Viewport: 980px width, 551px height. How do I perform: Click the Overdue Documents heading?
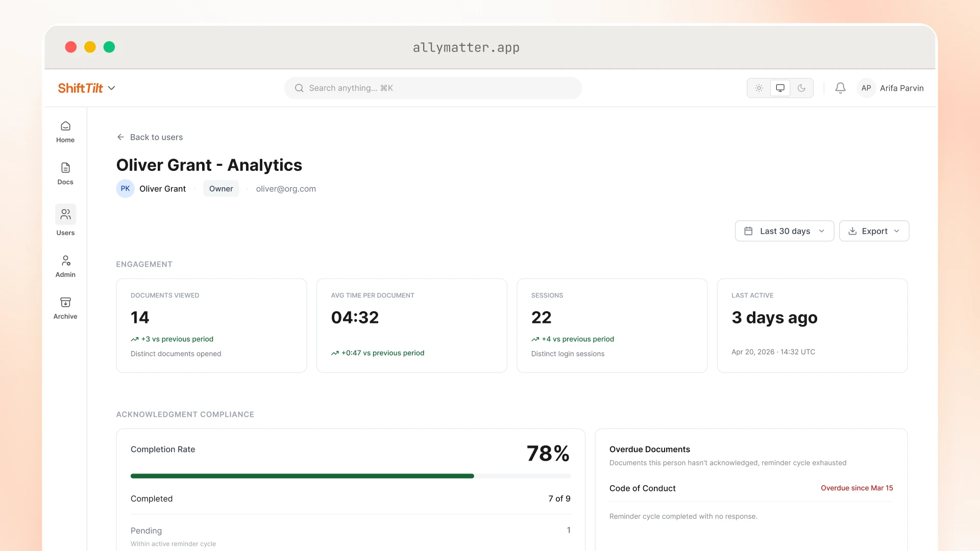(x=650, y=449)
